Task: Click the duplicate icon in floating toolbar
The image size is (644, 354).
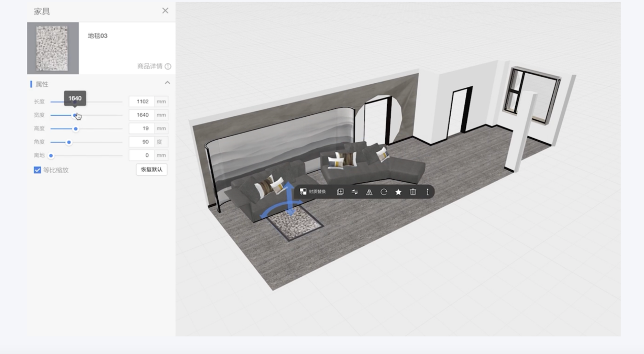Action: click(x=340, y=192)
